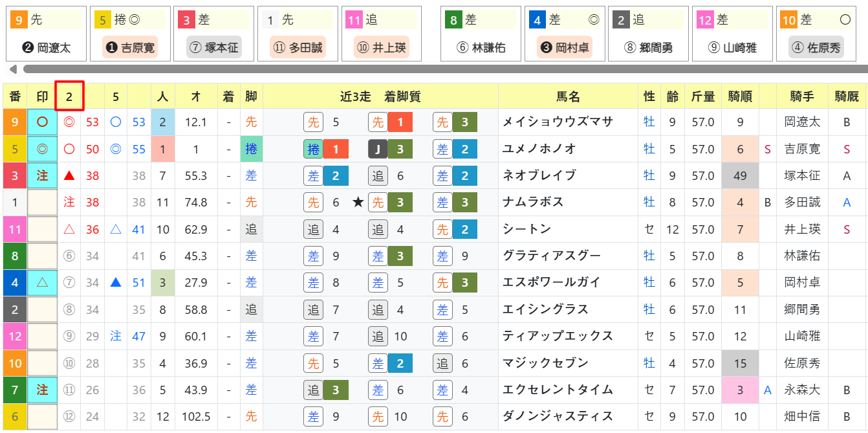868x433 pixels.
Task: Click jockey name 畑中信
Action: pos(802,417)
